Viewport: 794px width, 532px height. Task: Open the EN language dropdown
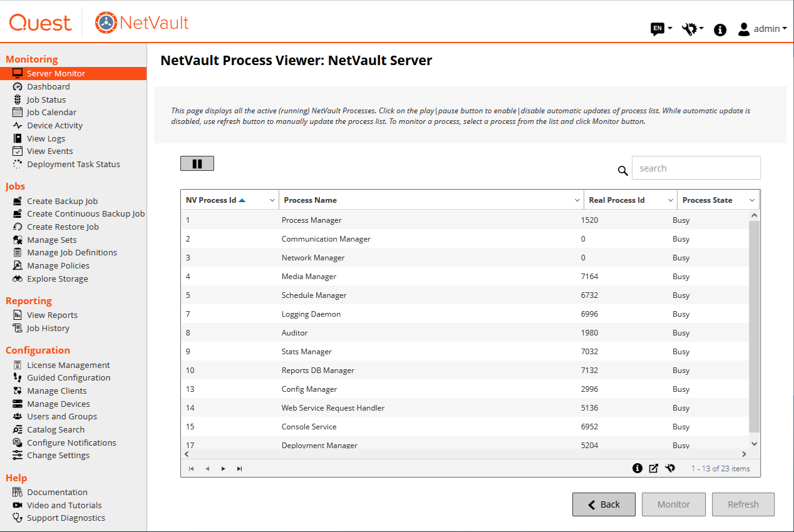661,29
